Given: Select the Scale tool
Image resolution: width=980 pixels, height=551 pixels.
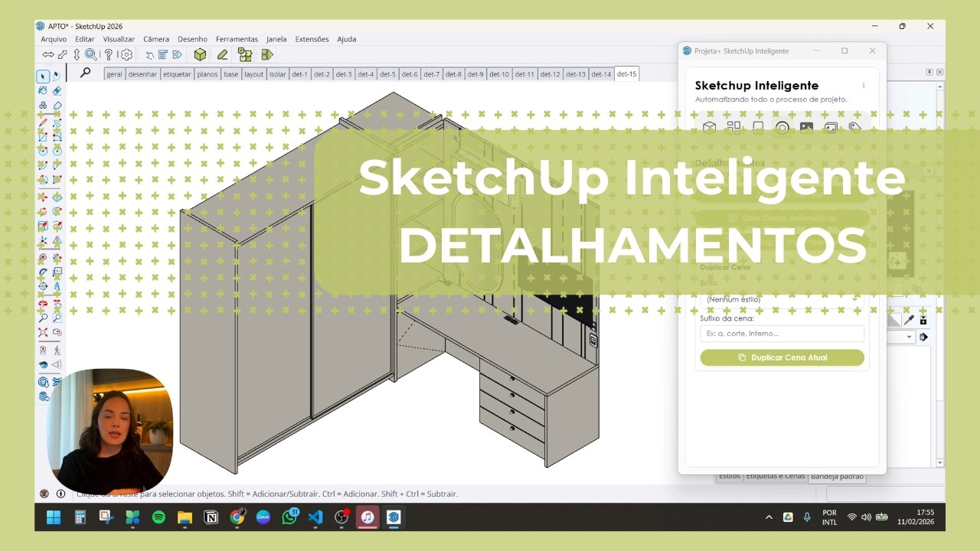Looking at the screenshot, I should click(x=43, y=226).
